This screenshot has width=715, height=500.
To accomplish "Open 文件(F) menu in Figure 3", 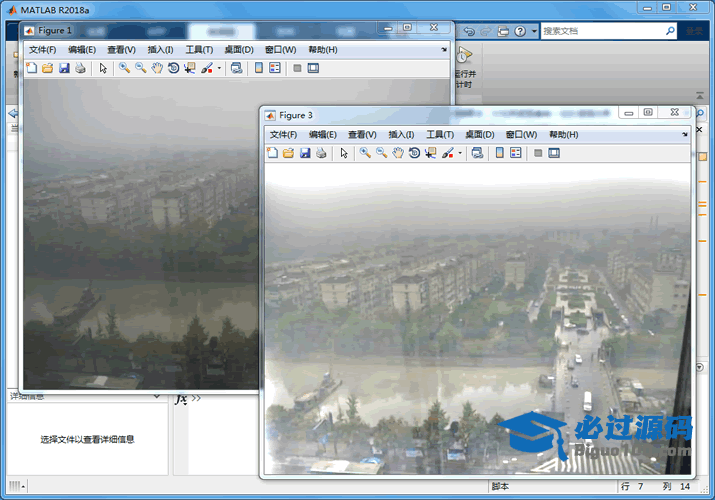I will tap(283, 134).
